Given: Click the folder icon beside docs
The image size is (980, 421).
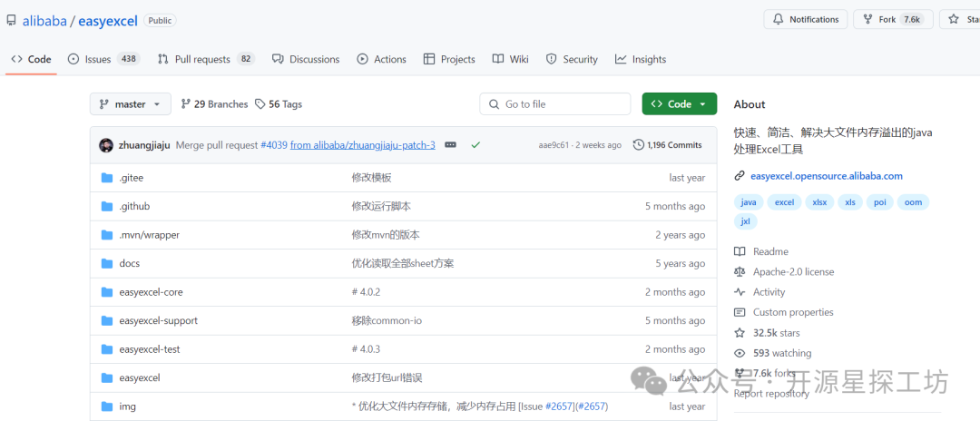Looking at the screenshot, I should point(107,264).
